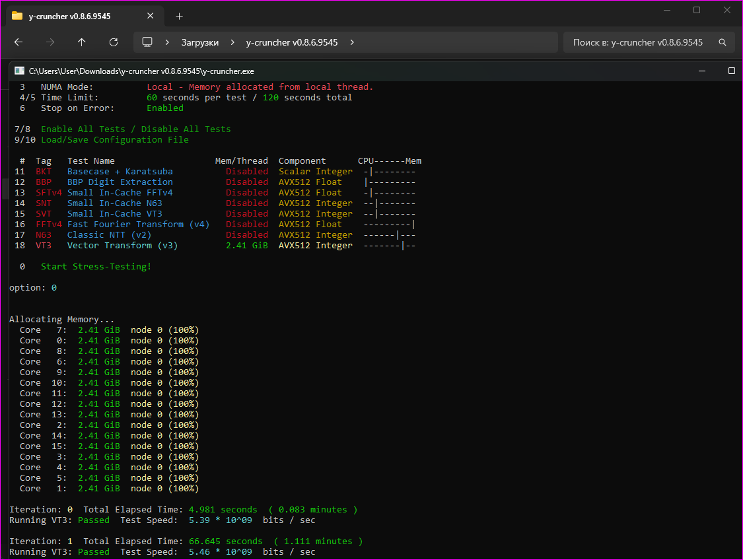
Task: Click the y-cruncher console window icon
Action: 19,71
